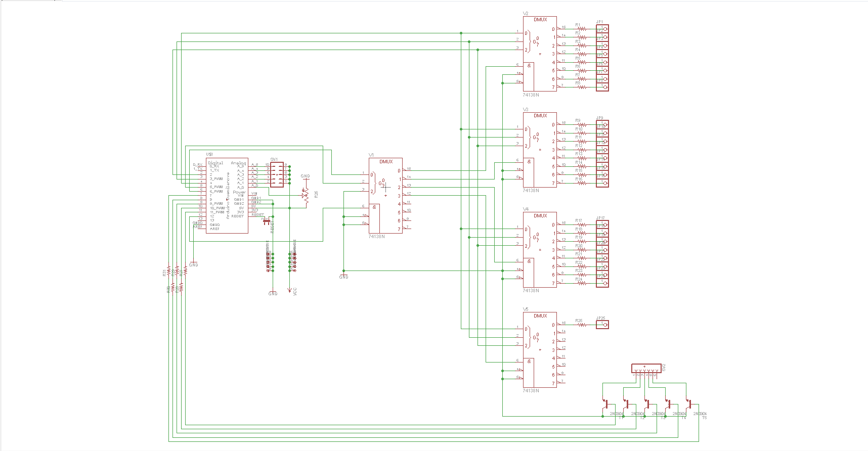Click the D_RX pin label on Arduino

(x=198, y=165)
